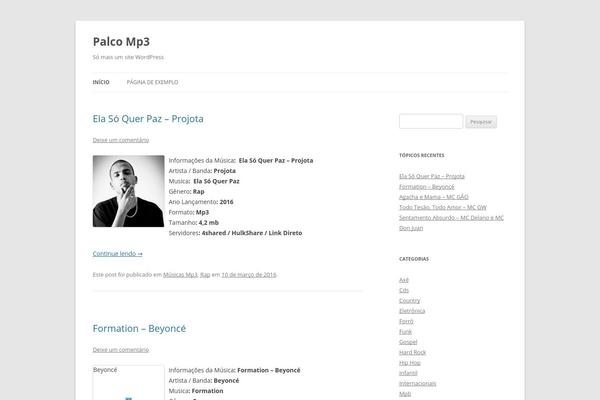Screen dimensions: 600x400
Task: Select the Cds category
Action: coord(404,290)
